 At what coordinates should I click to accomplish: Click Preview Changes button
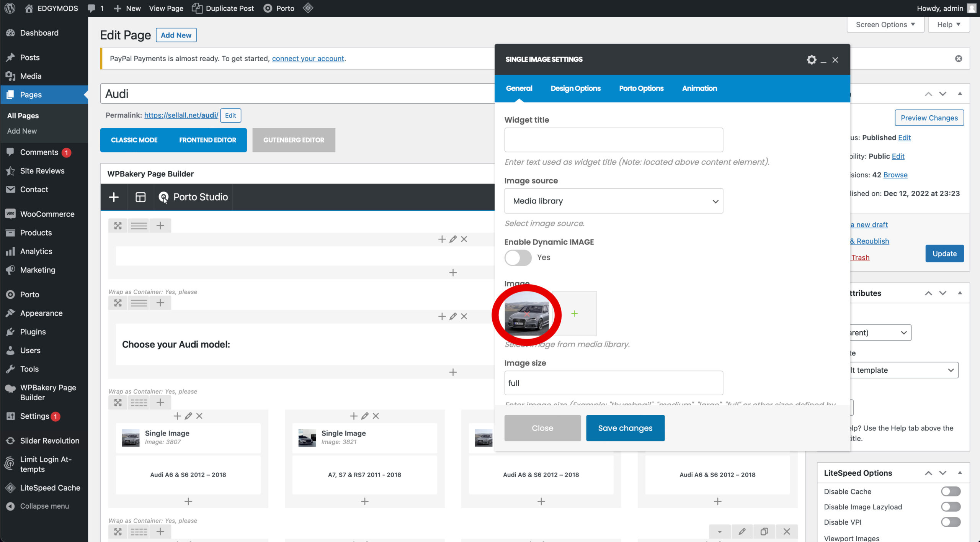click(929, 118)
